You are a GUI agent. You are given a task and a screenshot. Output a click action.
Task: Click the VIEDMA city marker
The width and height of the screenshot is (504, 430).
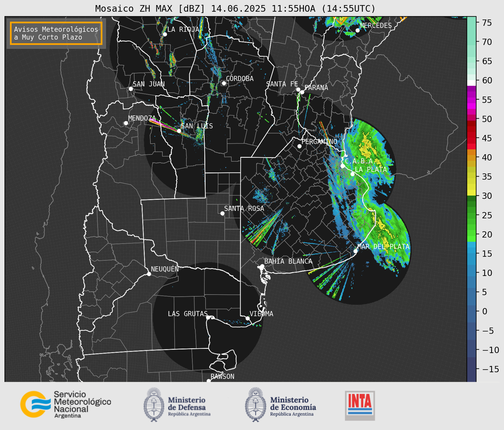[x=248, y=318]
